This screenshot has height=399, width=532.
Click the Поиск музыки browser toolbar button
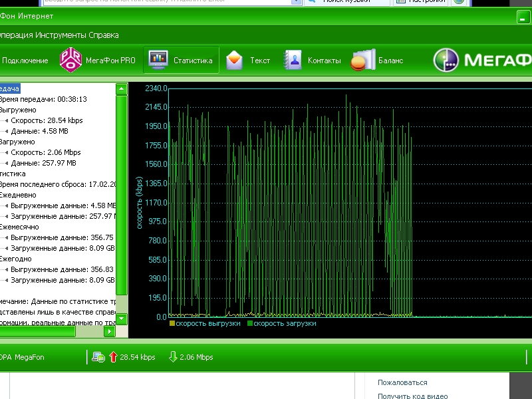346,2
